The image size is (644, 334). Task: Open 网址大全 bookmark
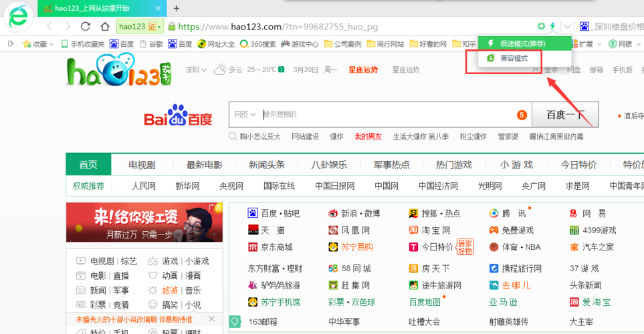pyautogui.click(x=216, y=44)
